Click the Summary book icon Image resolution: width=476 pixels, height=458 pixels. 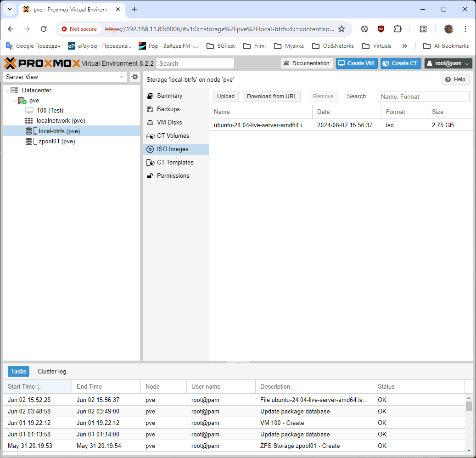tap(150, 96)
